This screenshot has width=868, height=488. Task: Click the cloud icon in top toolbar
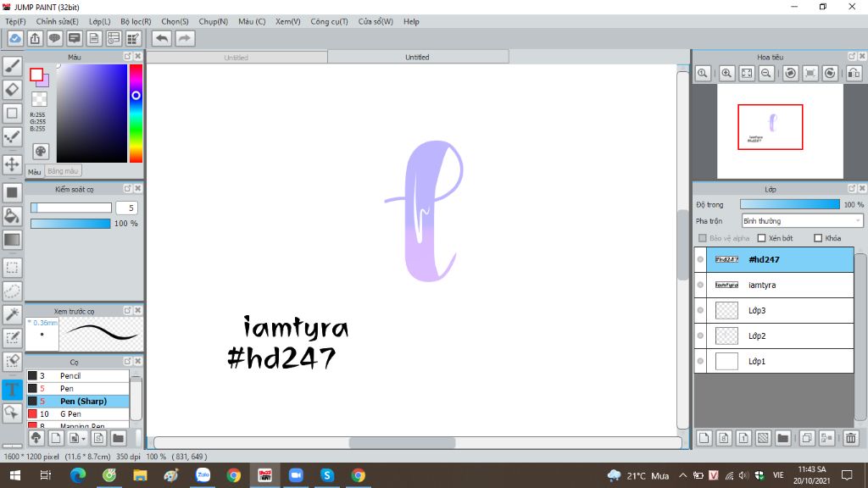(x=15, y=38)
